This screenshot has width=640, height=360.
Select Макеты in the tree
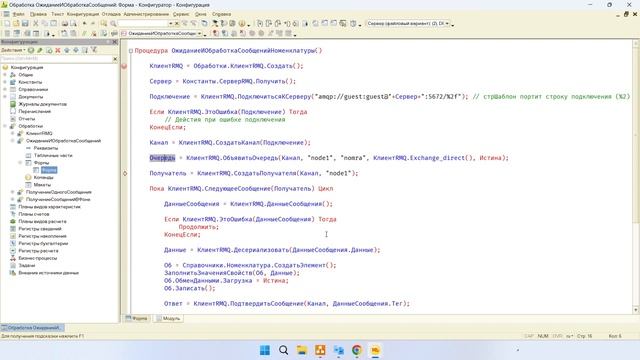pos(42,185)
